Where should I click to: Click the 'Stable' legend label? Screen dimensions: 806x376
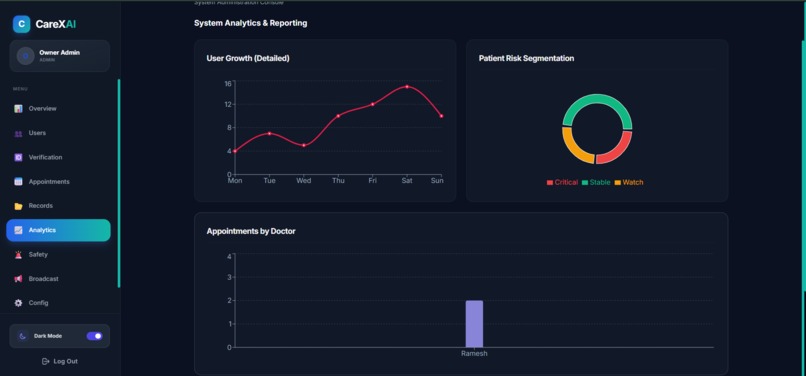click(600, 183)
